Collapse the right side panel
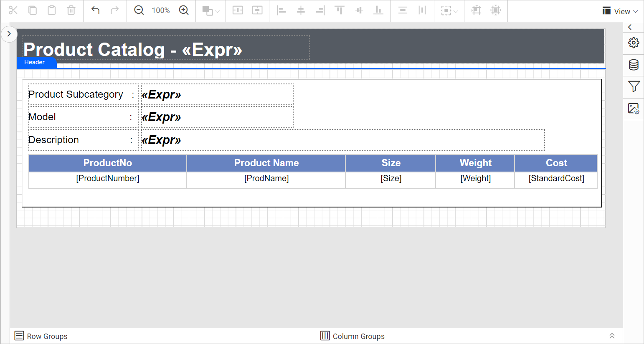 [x=630, y=27]
